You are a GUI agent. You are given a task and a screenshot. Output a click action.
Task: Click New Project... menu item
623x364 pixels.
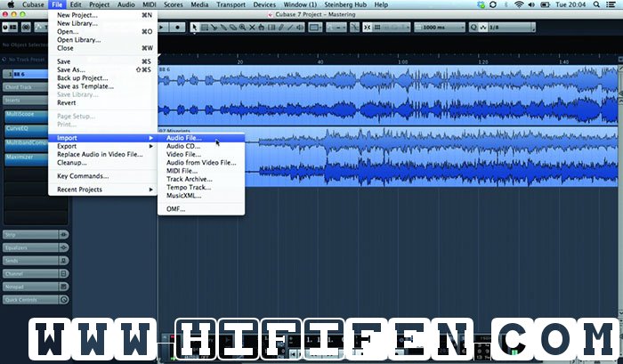102,15
